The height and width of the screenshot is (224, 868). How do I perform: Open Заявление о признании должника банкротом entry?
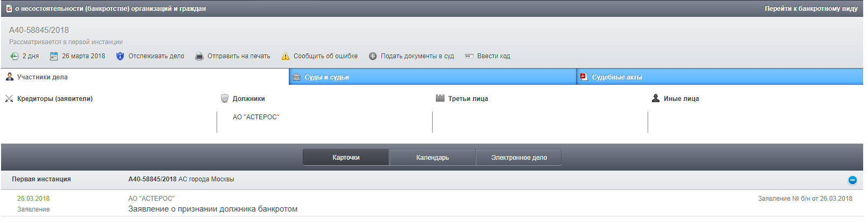[213, 209]
